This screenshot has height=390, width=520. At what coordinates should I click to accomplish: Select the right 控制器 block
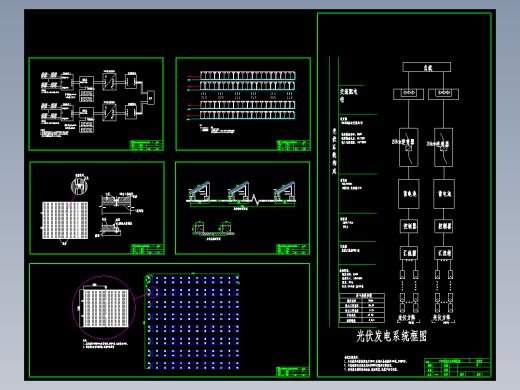coord(444,226)
